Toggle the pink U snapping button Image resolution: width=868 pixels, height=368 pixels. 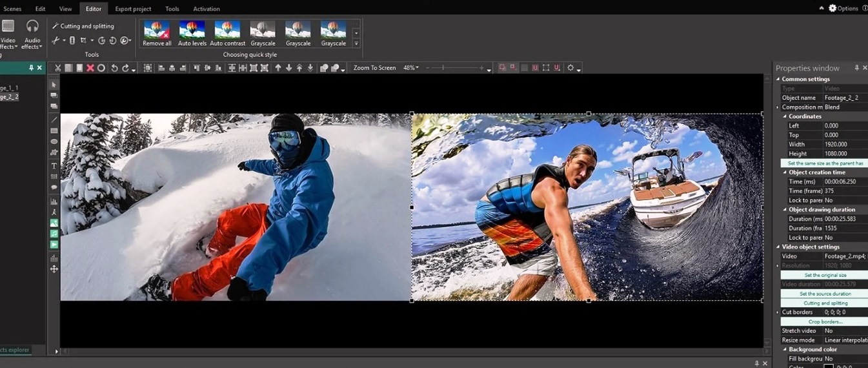[x=535, y=68]
